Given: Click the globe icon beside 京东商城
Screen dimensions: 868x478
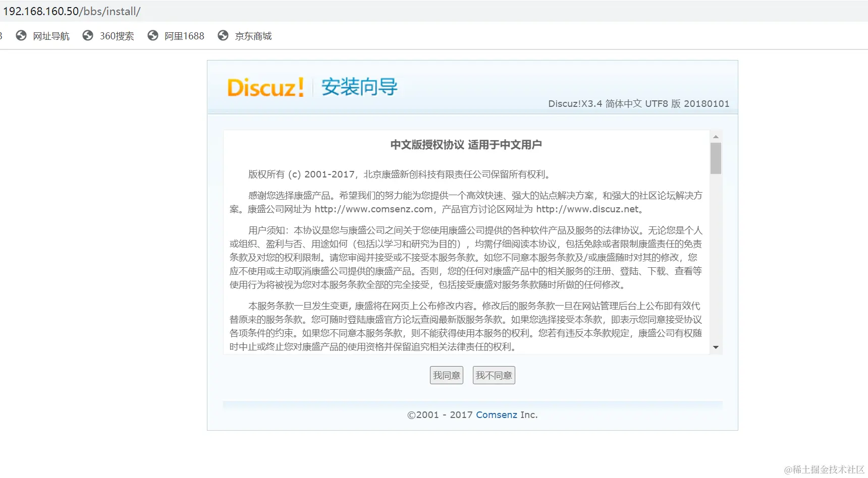Looking at the screenshot, I should pos(223,36).
